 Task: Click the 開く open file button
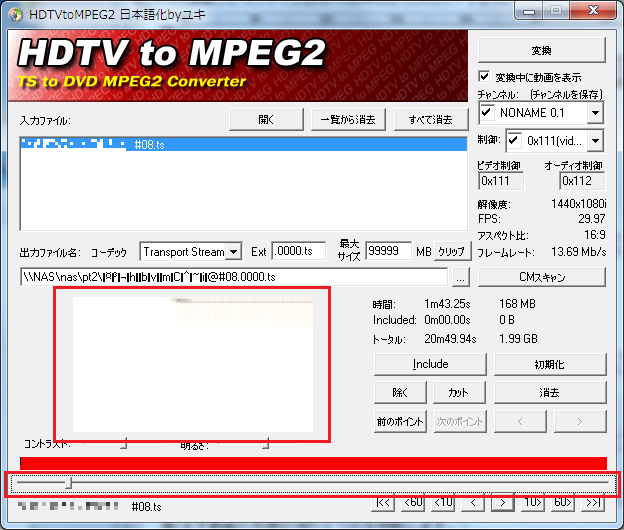tap(265, 120)
